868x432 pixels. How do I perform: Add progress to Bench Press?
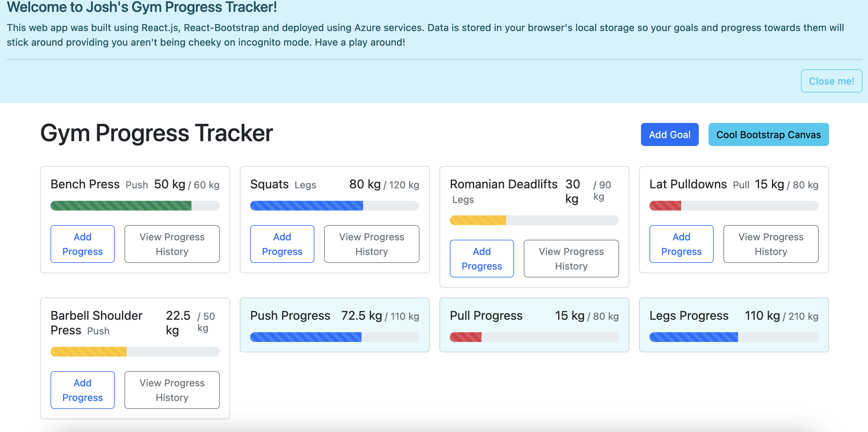pos(82,244)
